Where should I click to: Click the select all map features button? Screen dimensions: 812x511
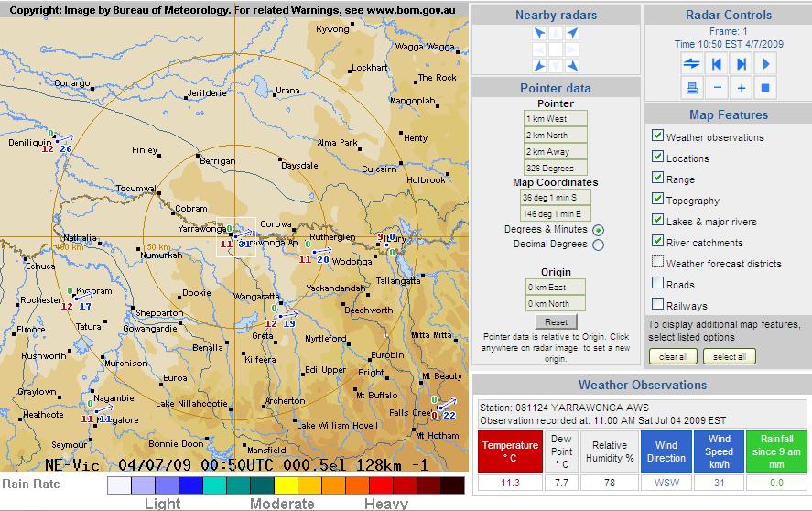[729, 356]
